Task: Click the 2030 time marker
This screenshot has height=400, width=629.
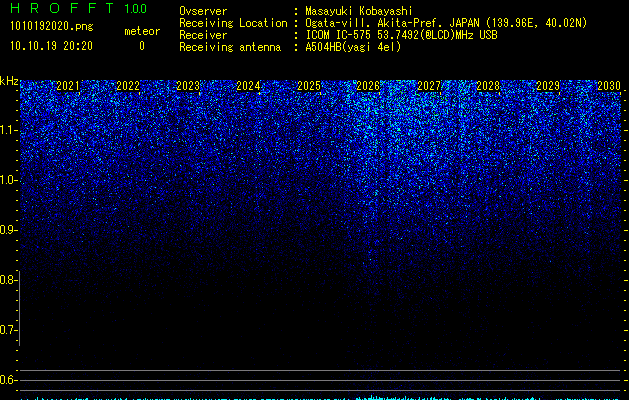Action: [609, 86]
